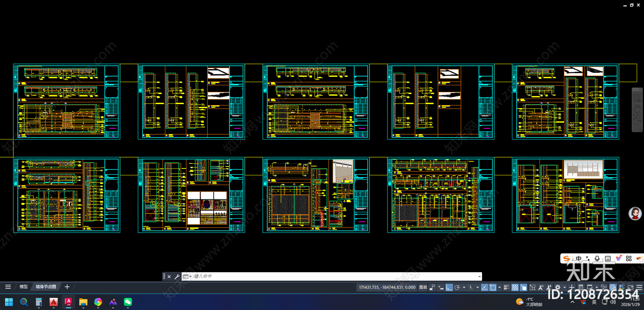
Task: Open the customization menu in status bar
Action: coord(639,287)
